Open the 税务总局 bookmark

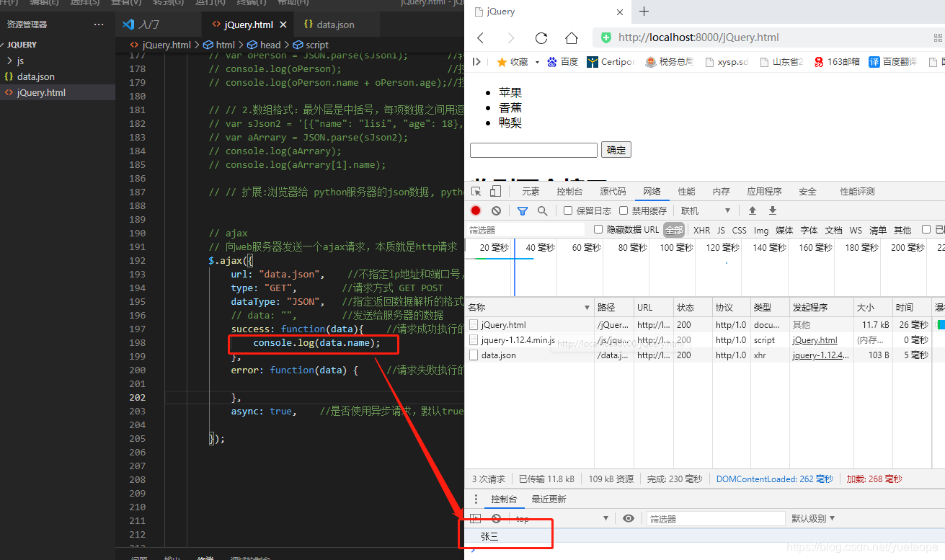point(669,62)
